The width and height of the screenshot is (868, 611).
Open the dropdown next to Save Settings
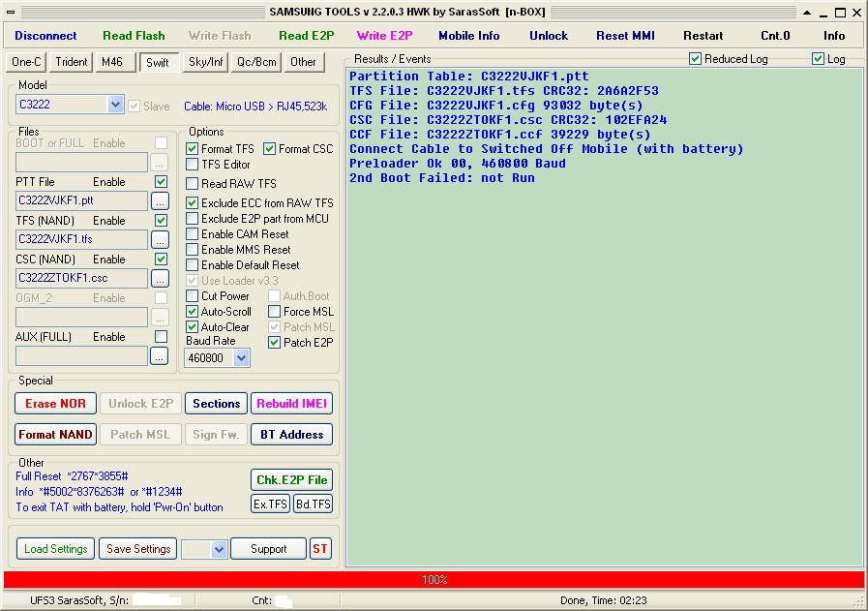click(x=218, y=549)
